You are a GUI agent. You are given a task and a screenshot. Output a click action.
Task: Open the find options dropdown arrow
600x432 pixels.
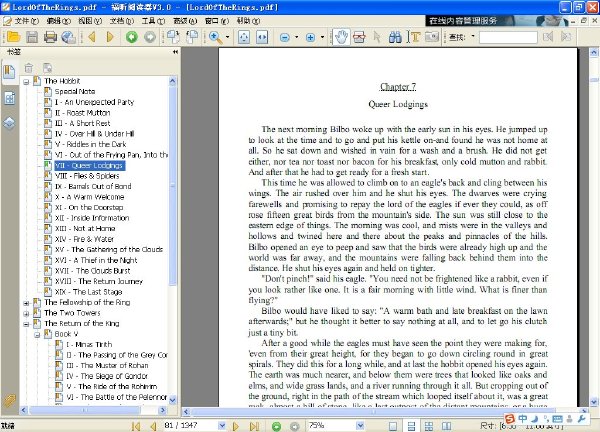(x=473, y=37)
